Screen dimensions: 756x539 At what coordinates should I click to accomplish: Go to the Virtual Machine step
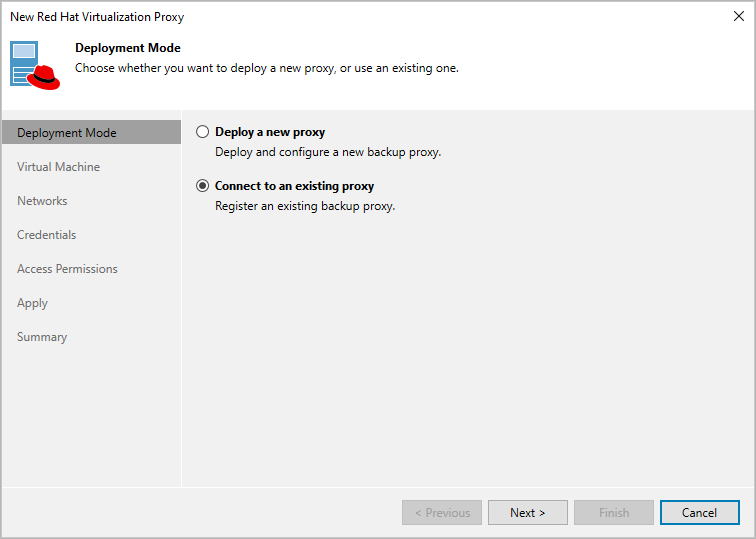[x=58, y=167]
